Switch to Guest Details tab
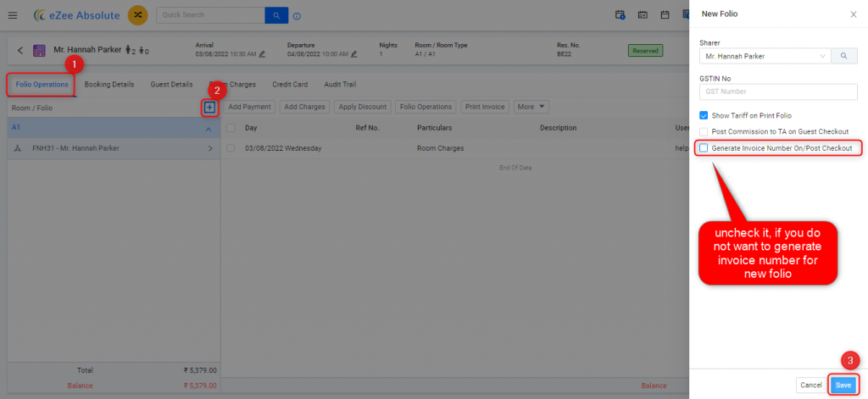Viewport: 868px width, 399px height. click(171, 85)
